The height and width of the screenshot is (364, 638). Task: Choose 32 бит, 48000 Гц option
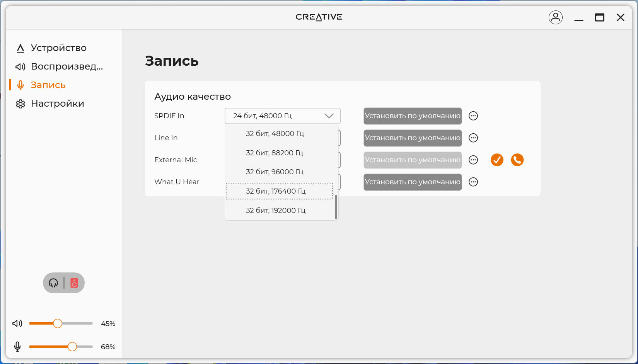279,134
